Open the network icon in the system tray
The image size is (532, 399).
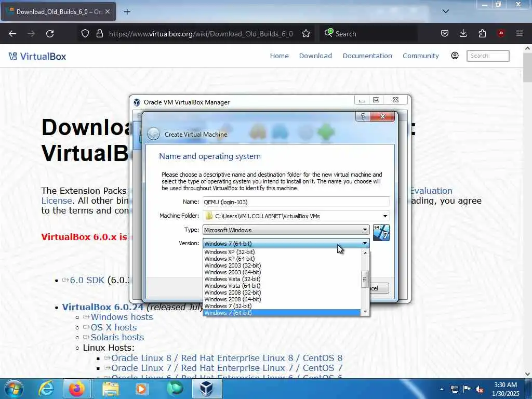(x=454, y=389)
